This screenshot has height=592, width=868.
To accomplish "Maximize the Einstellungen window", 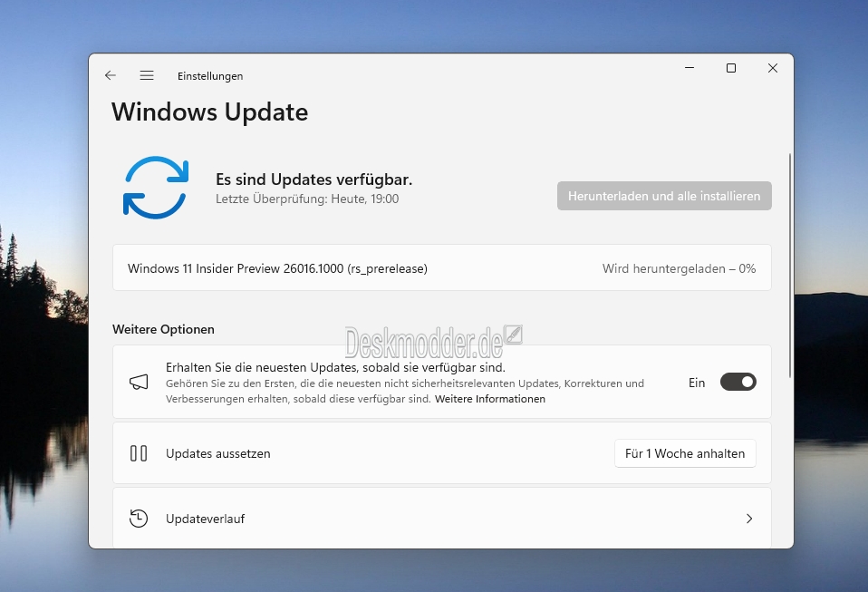I will point(730,68).
